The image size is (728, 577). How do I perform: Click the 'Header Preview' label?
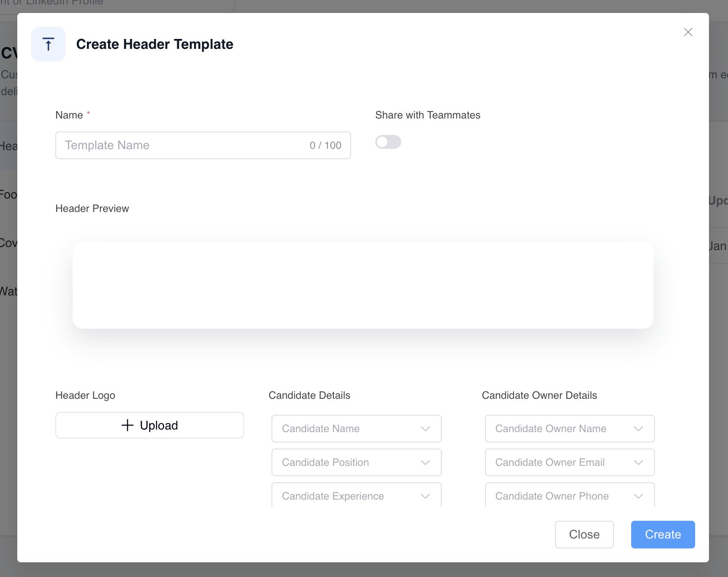92,208
